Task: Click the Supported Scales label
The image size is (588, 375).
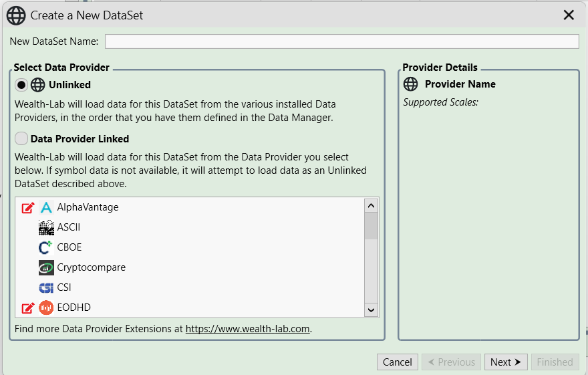Action: pyautogui.click(x=440, y=102)
